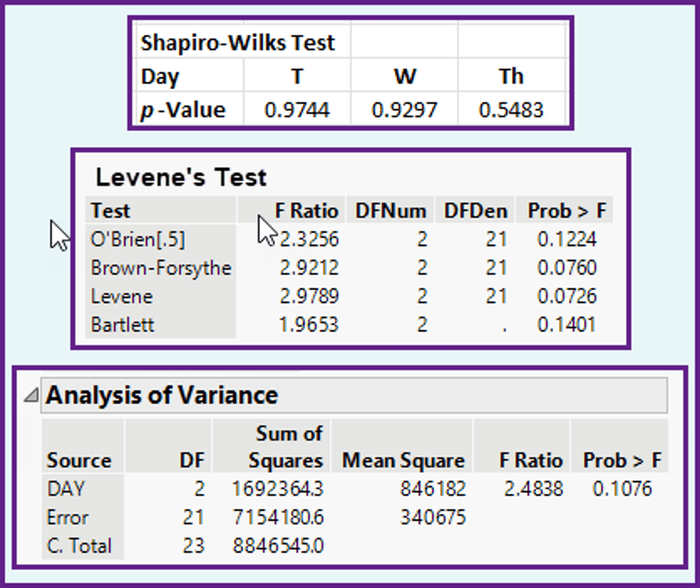700x588 pixels.
Task: Select the ANOVA Prob > F value 0.1076
Action: (622, 489)
